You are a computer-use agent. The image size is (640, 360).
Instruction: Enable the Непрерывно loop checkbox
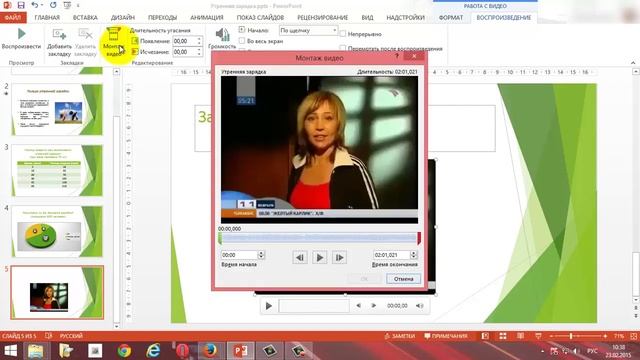click(343, 34)
